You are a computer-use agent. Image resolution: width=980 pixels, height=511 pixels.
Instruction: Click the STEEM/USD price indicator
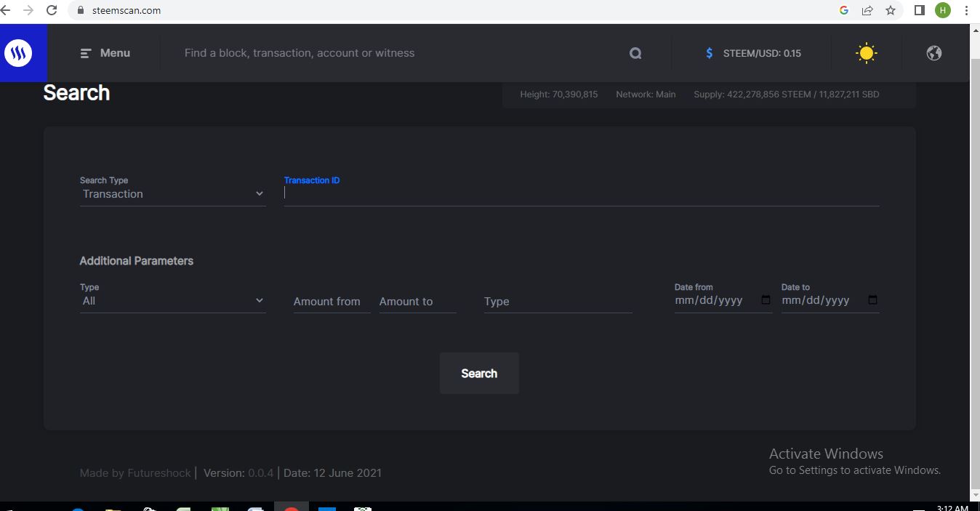753,53
